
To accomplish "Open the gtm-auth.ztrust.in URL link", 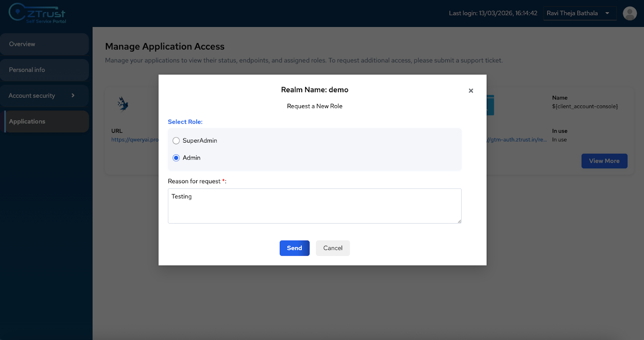I will pos(517,140).
